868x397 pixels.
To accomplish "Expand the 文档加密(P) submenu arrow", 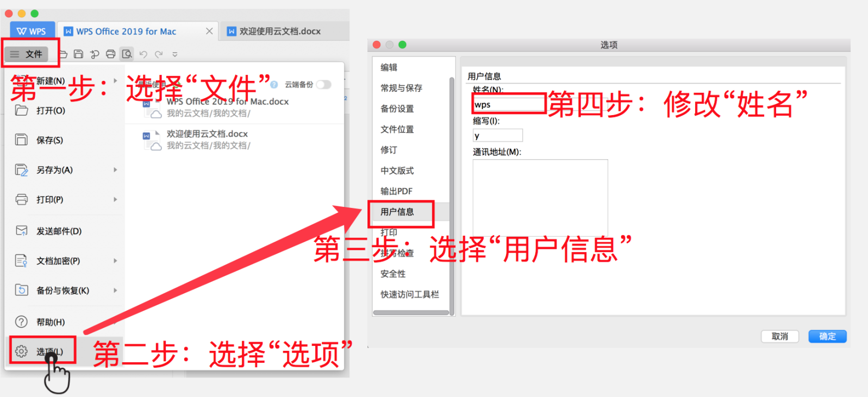I will point(115,261).
